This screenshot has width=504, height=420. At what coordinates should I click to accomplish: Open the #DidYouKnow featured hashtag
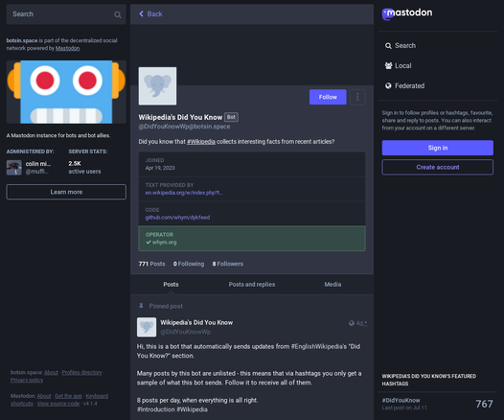coord(401,400)
